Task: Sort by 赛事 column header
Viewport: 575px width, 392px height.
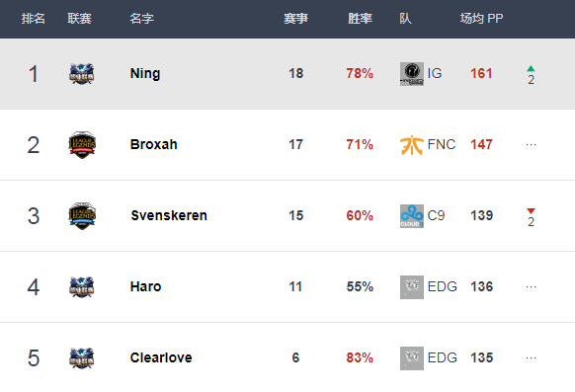Action: [x=296, y=19]
